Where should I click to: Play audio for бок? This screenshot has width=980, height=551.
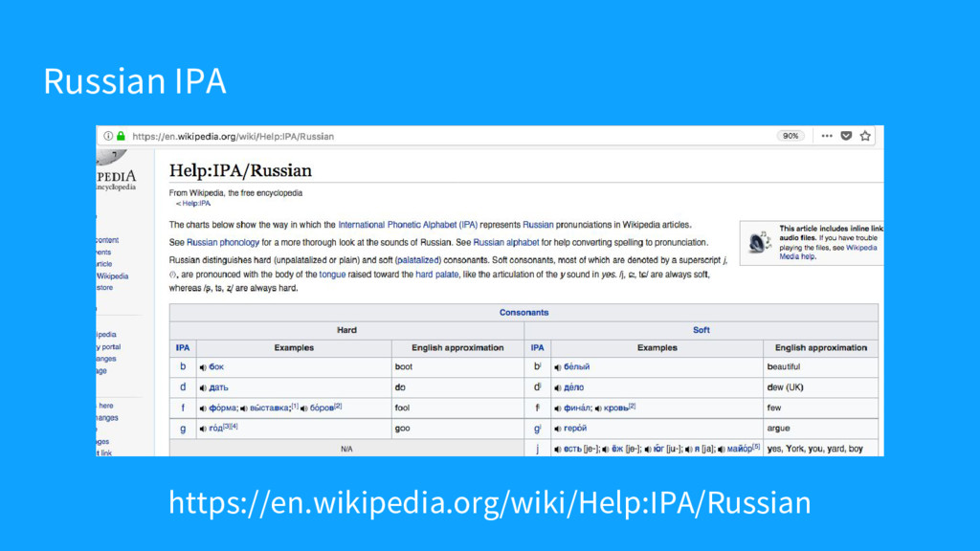(x=203, y=367)
